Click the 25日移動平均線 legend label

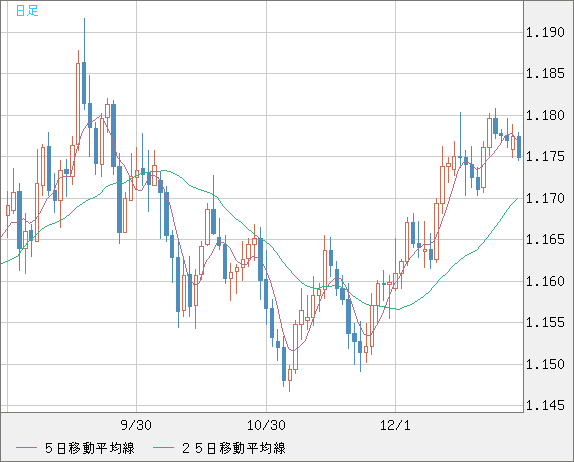[234, 448]
